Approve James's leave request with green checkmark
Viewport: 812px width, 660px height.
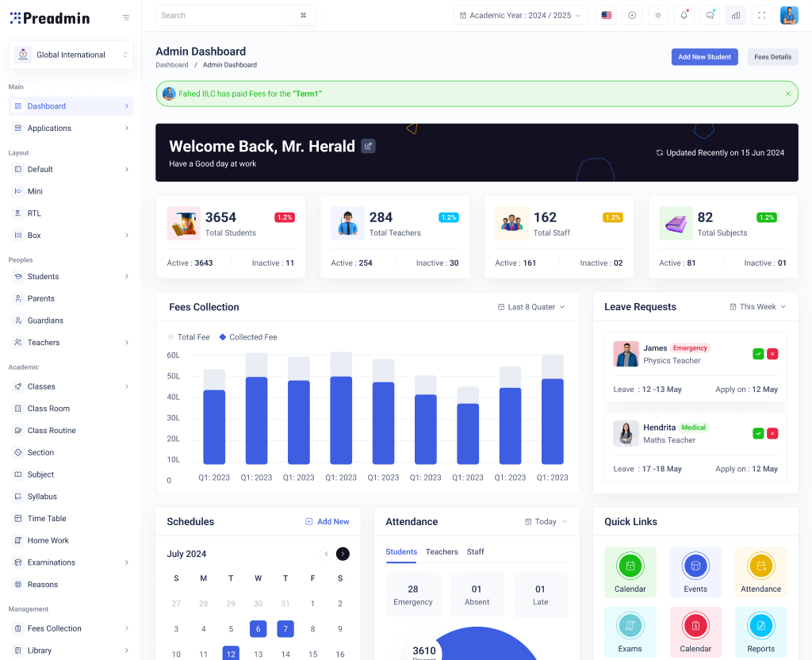point(758,354)
